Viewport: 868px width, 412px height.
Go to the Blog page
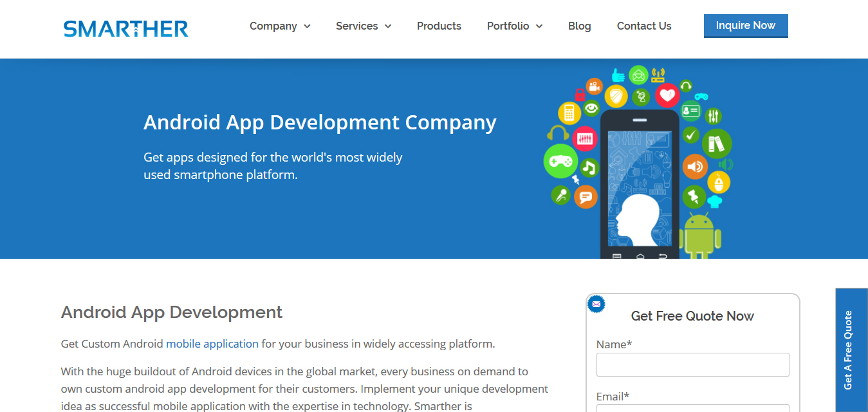coord(579,26)
